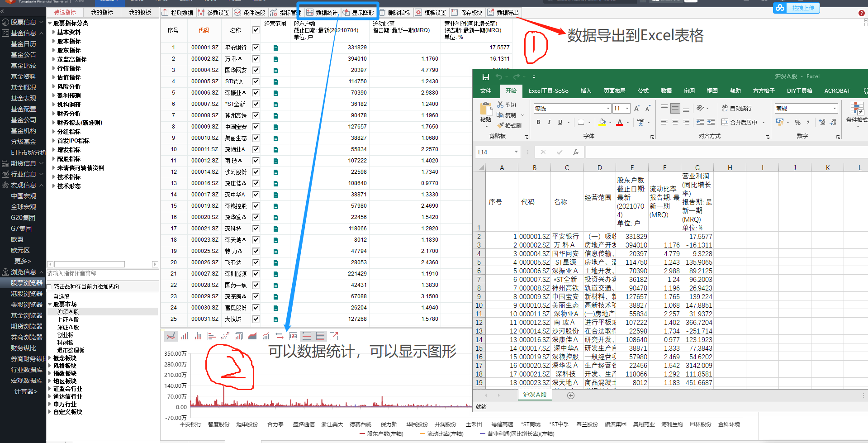This screenshot has width=868, height=443.
Task: Select the line chart icon in chart toolbar
Action: (171, 336)
